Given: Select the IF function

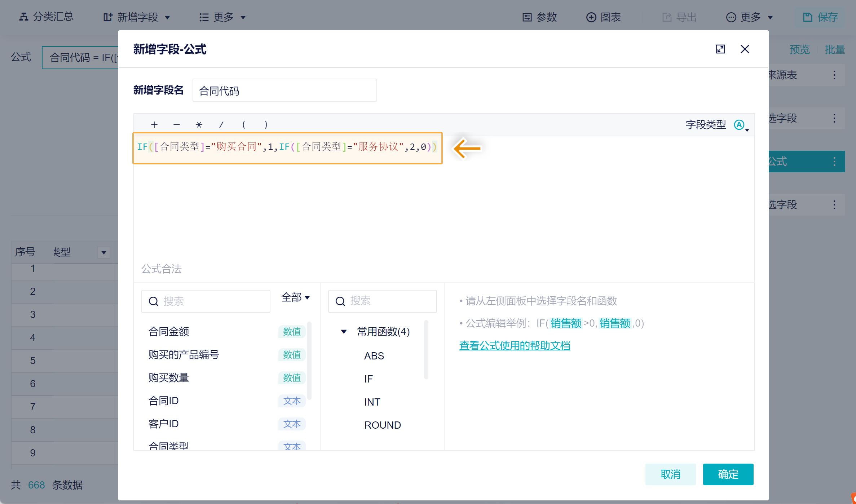Looking at the screenshot, I should point(369,379).
